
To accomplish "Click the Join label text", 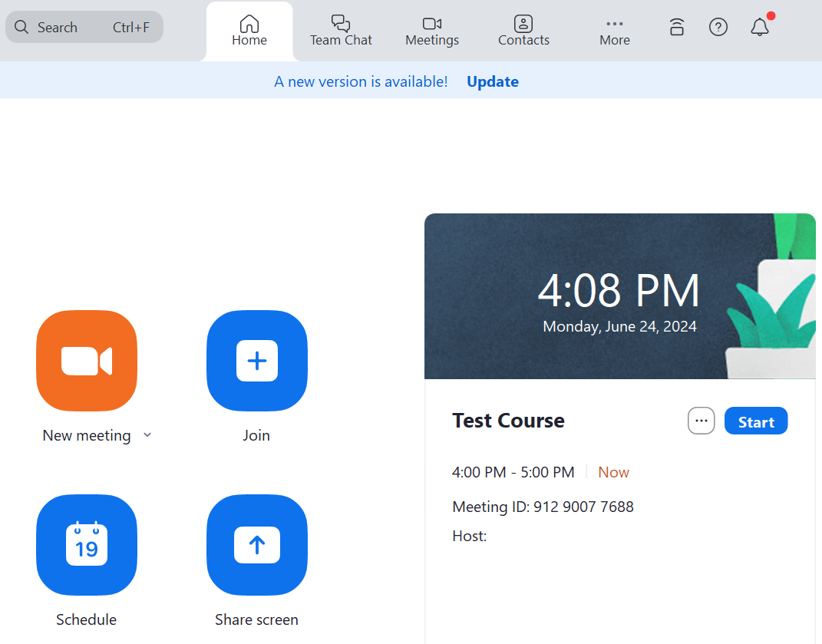I will (256, 435).
